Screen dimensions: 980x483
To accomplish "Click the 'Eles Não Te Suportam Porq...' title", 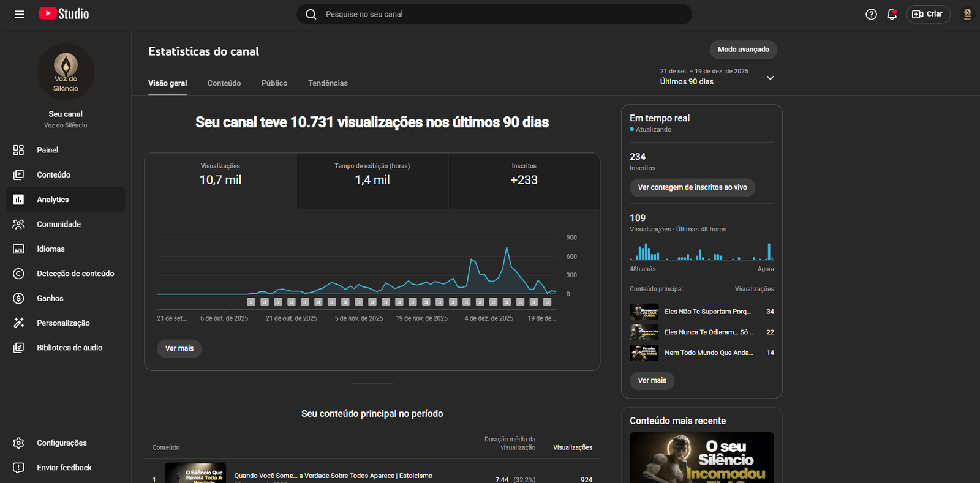I will pyautogui.click(x=708, y=312).
